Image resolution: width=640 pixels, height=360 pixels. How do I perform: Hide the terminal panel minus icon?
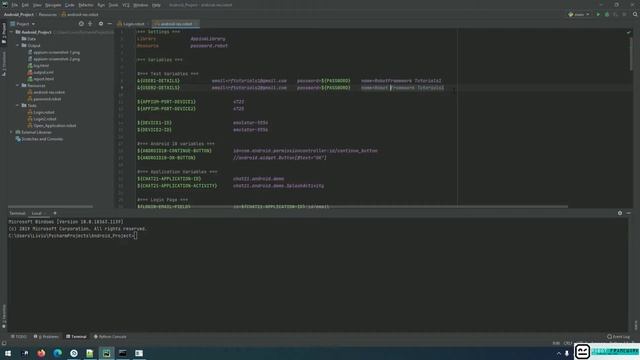click(x=629, y=213)
